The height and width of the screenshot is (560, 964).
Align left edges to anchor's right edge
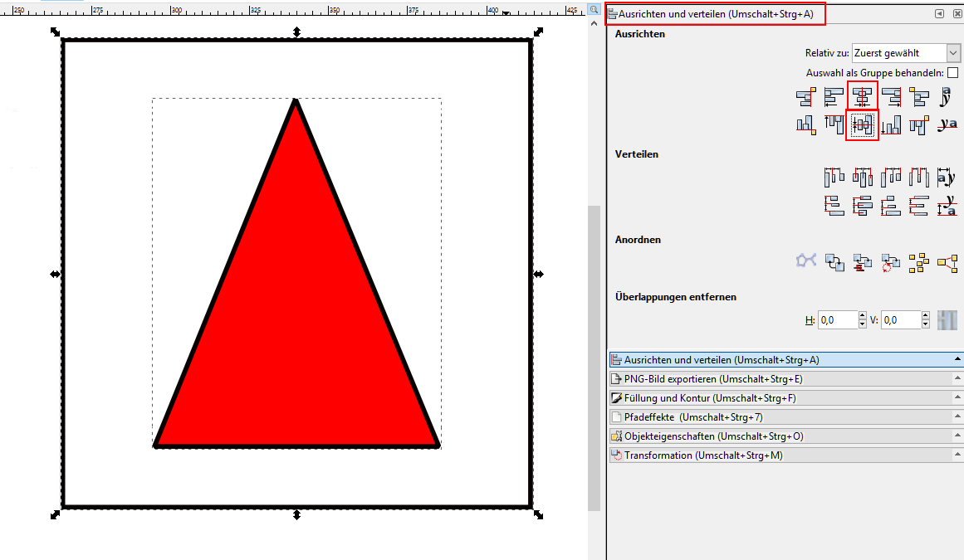click(919, 97)
